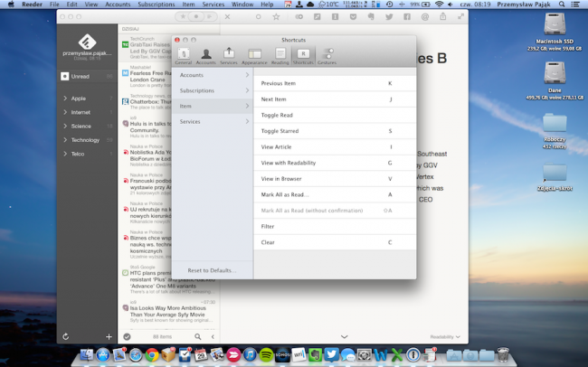
Task: Edit shortcut key for Clear
Action: point(390,242)
